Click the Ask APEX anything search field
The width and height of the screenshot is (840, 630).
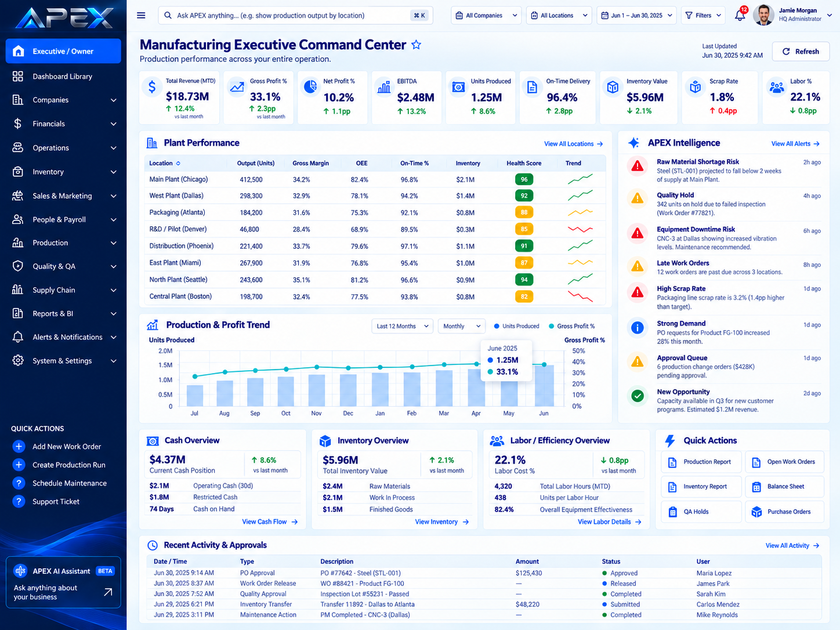pos(295,16)
